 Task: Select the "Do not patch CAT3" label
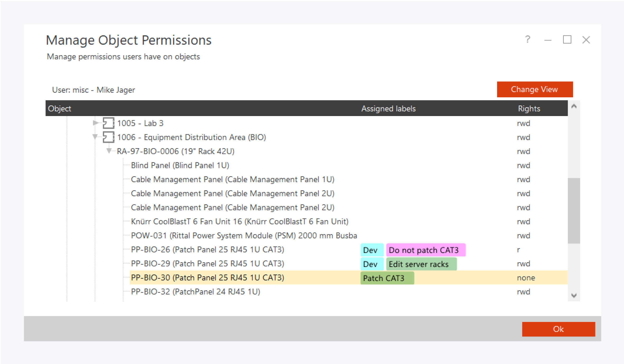[426, 250]
